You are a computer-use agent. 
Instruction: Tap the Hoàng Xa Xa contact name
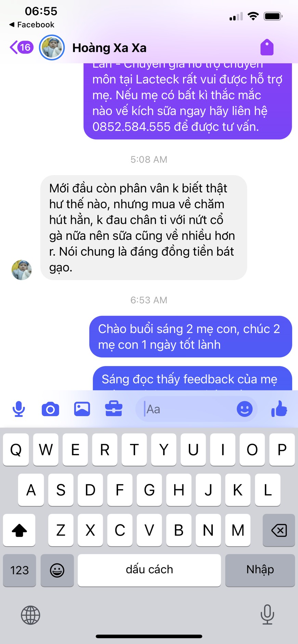(109, 48)
